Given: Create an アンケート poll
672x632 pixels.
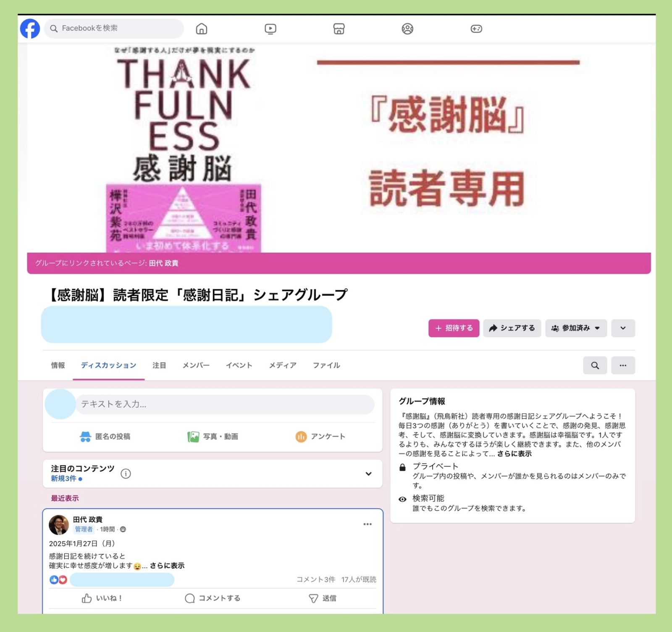Looking at the screenshot, I should click(320, 437).
